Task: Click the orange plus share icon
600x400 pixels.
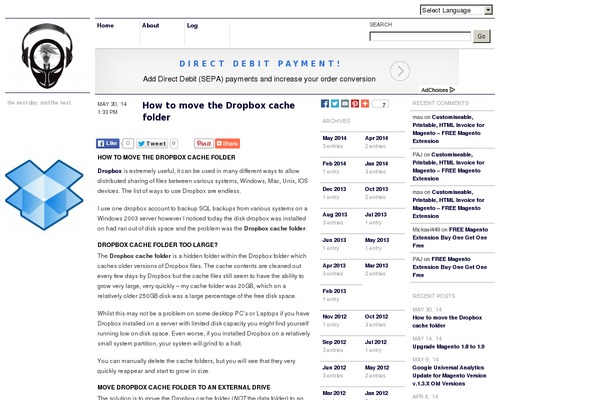Action: click(365, 103)
